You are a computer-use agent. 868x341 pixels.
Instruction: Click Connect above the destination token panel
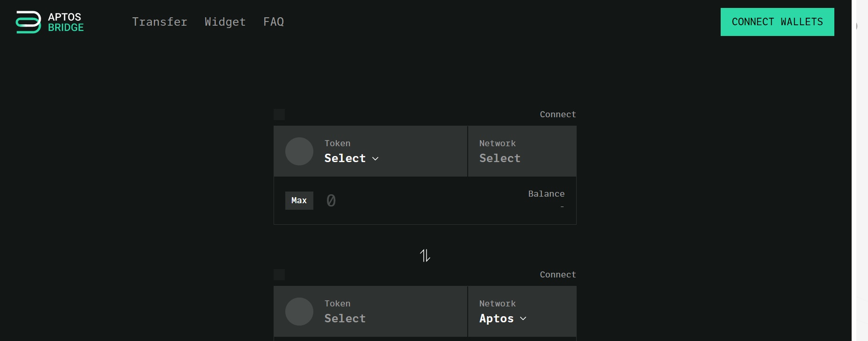pyautogui.click(x=557, y=275)
